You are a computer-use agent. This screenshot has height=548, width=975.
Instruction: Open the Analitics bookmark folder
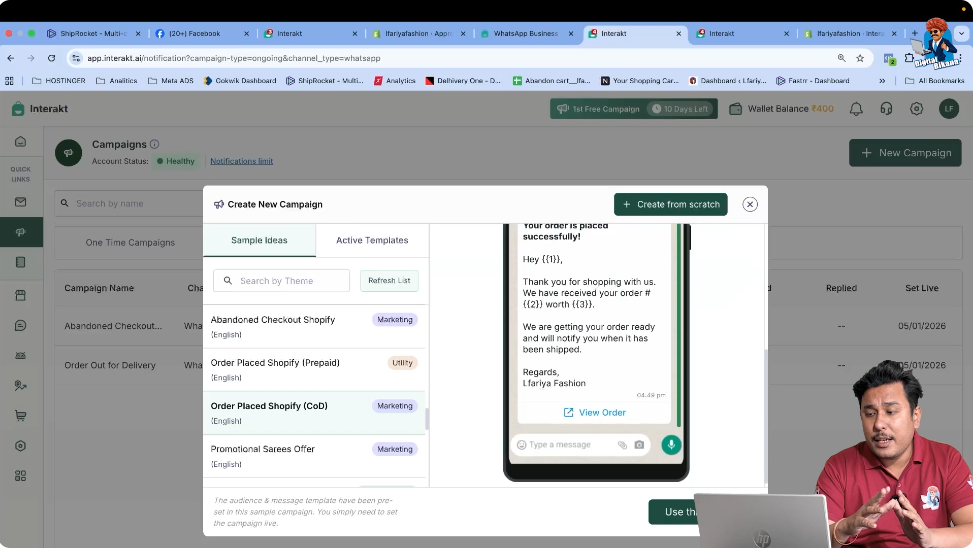pyautogui.click(x=116, y=81)
